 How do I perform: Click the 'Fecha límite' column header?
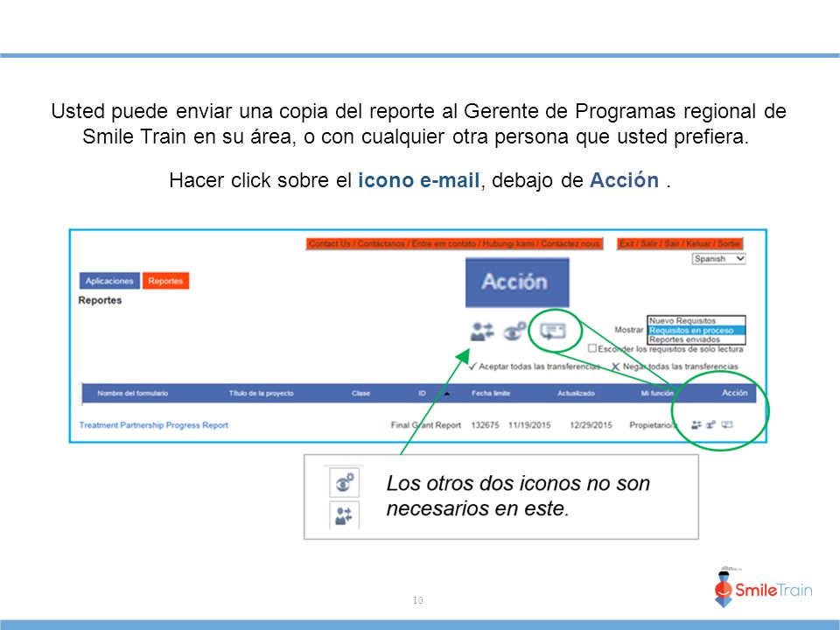[x=491, y=393]
